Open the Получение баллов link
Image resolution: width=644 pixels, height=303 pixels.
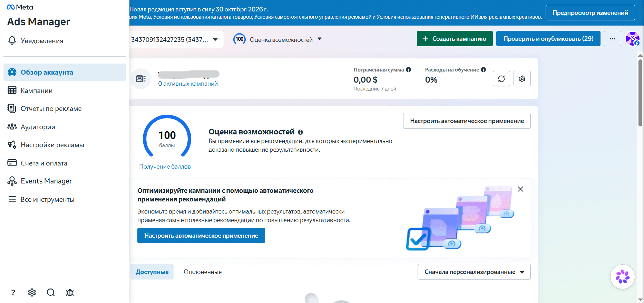click(165, 167)
